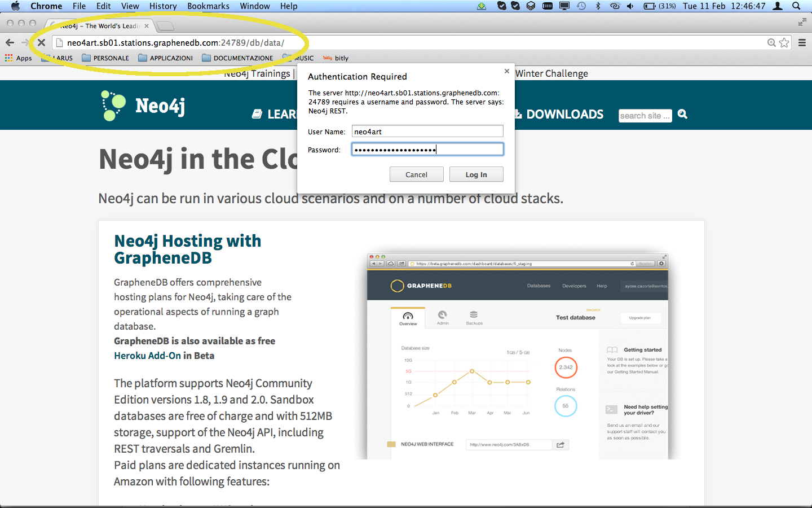Image resolution: width=812 pixels, height=508 pixels.
Task: Click the browser address bar URL
Action: coord(175,42)
